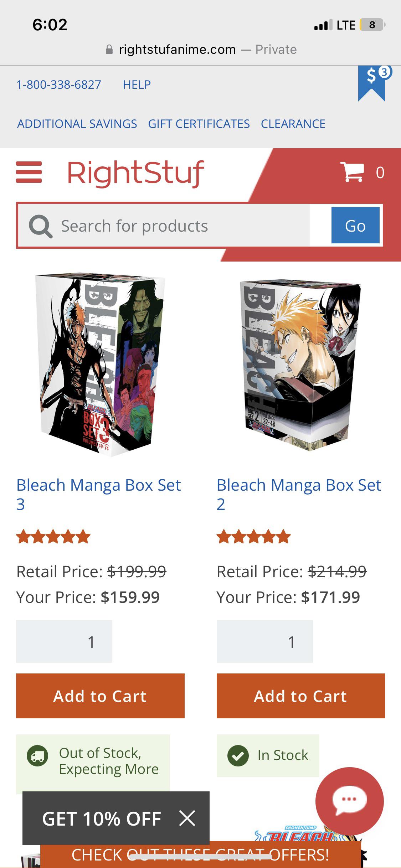Dismiss the GET 10% OFF banner
This screenshot has width=401, height=868.
[187, 818]
